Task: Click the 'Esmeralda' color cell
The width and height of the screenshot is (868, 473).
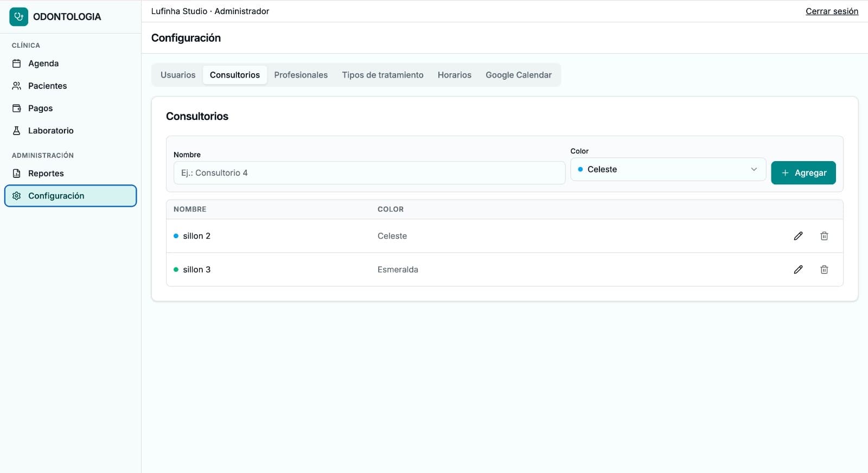Action: coord(398,270)
